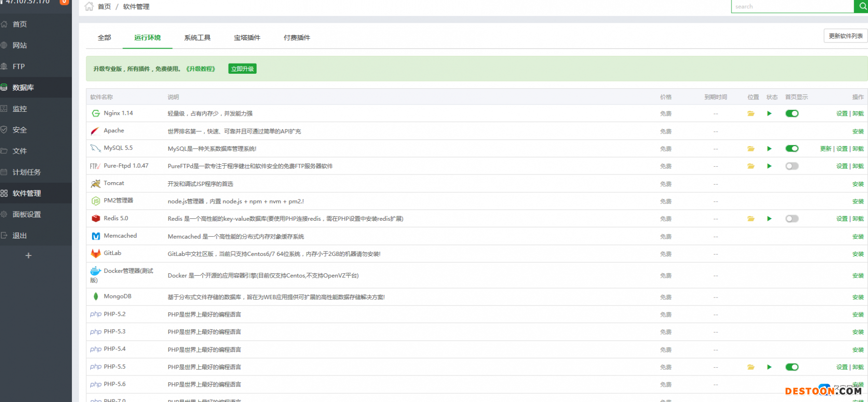This screenshot has width=868, height=402.
Task: Click the Redis red cube icon
Action: [95, 218]
